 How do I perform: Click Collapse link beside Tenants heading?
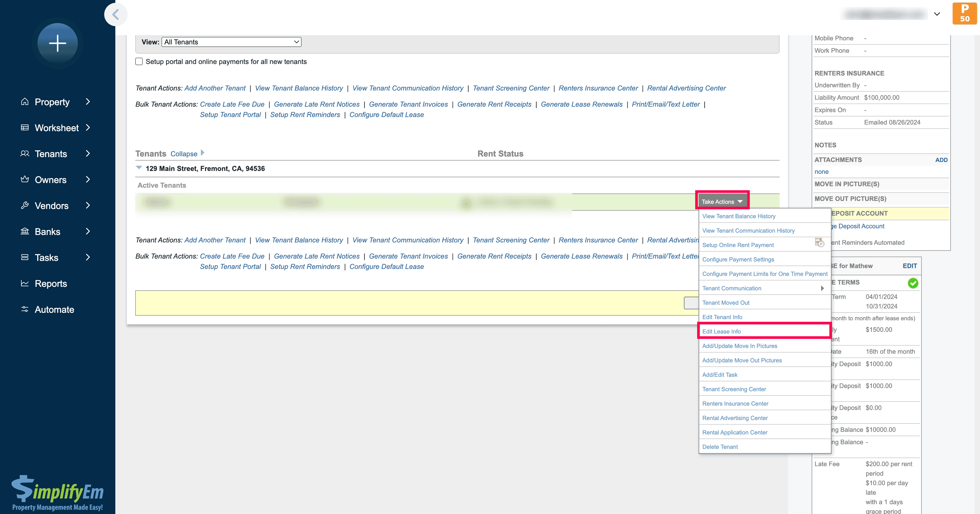(x=184, y=154)
